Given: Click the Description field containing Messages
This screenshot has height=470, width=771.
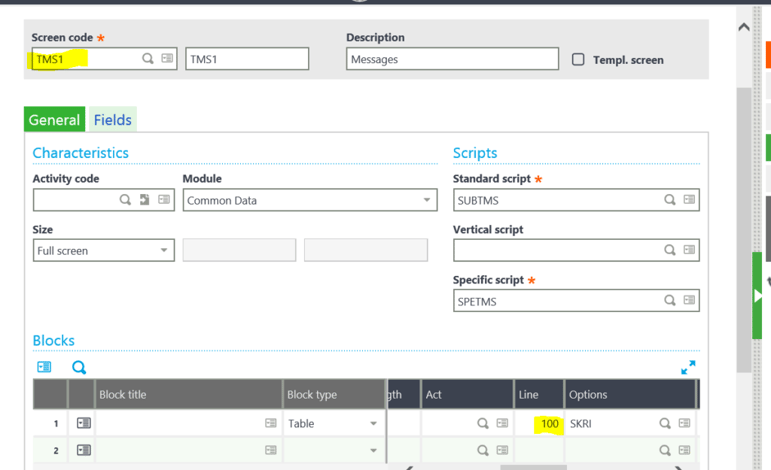Looking at the screenshot, I should pyautogui.click(x=452, y=60).
